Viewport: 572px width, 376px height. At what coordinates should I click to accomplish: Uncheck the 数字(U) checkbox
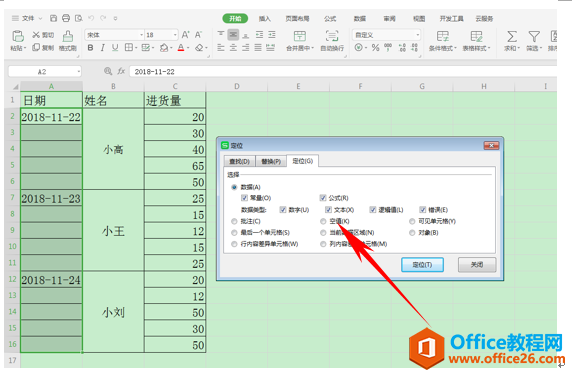(x=283, y=210)
